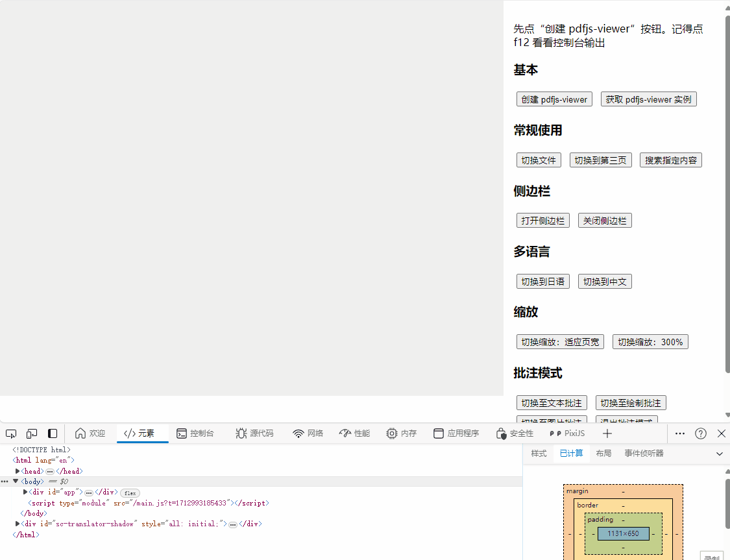
Task: Click the closing </html> tag line
Action: [x=25, y=535]
